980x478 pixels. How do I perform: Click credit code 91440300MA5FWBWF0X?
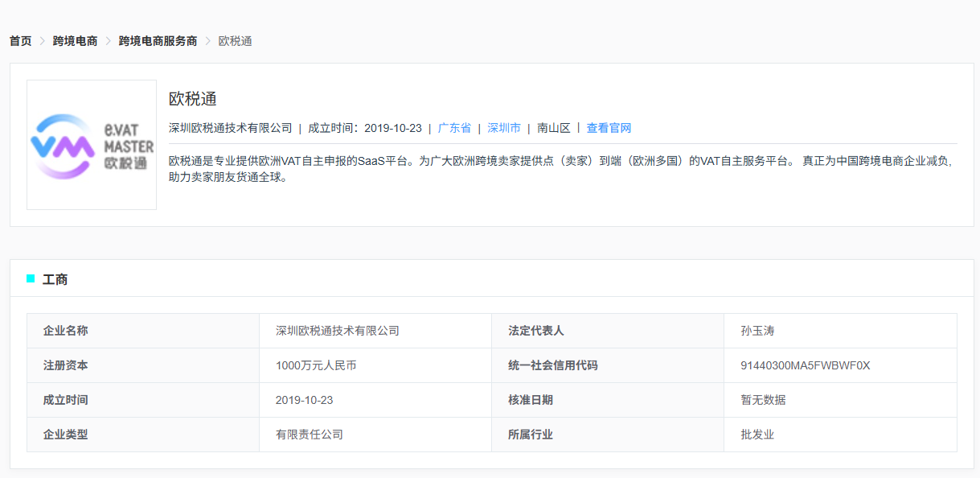[x=806, y=365]
